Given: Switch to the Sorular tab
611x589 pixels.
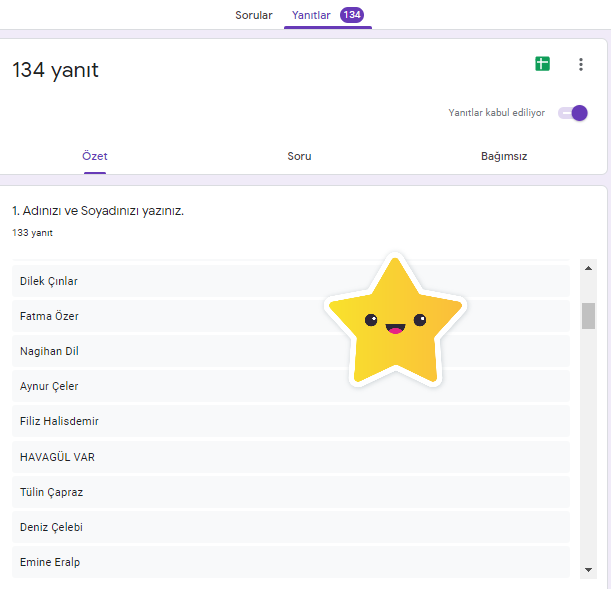Looking at the screenshot, I should click(x=253, y=15).
